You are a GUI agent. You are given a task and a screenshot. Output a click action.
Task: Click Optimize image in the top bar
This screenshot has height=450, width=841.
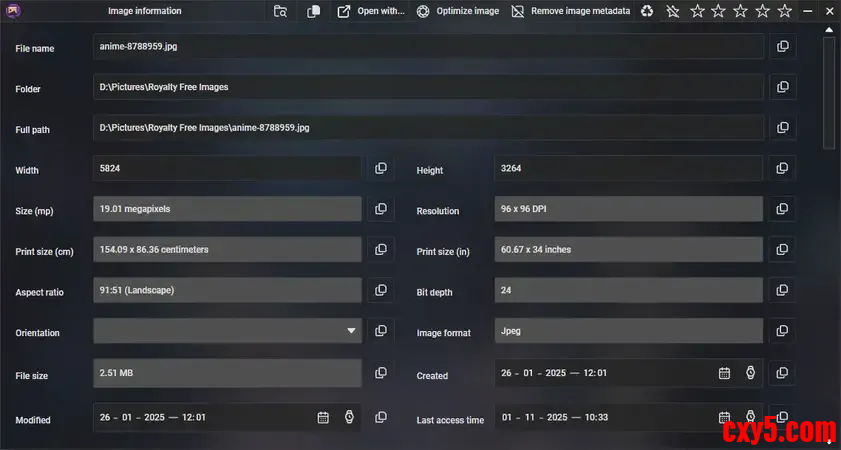pyautogui.click(x=458, y=11)
